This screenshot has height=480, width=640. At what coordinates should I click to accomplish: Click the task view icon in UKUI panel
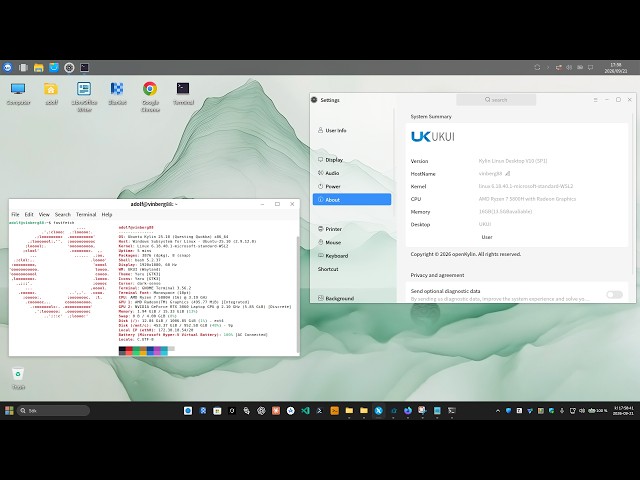pyautogui.click(x=23, y=67)
